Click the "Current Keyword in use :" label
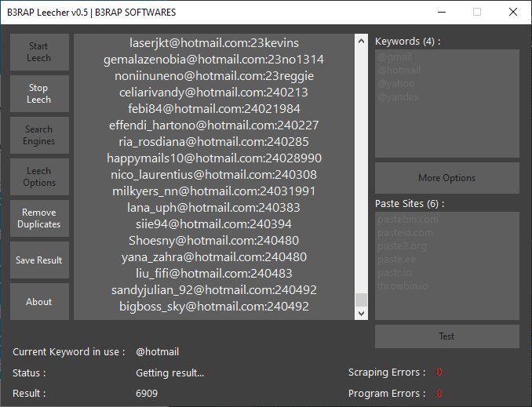This screenshot has height=407, width=532. pos(69,352)
